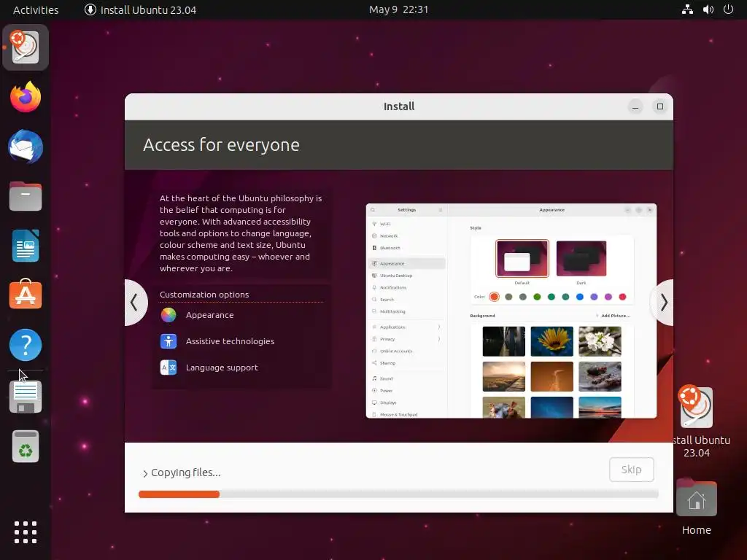Open the Files manager dock icon
The image size is (747, 560).
(26, 196)
